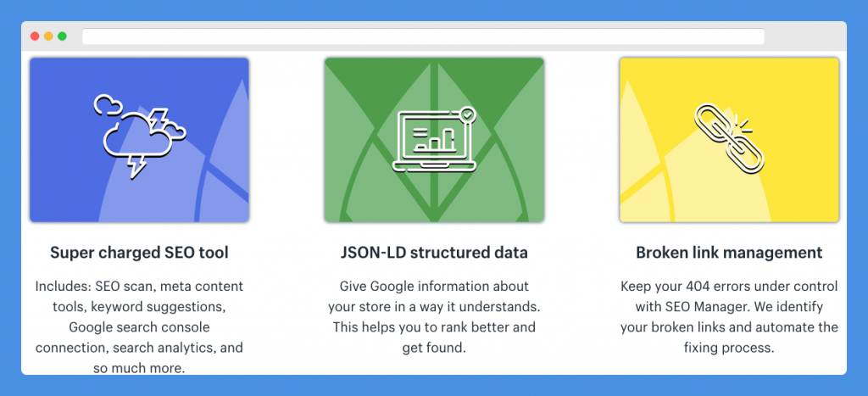Click the Super charged SEO tool heading
868x396 pixels.
tap(140, 253)
